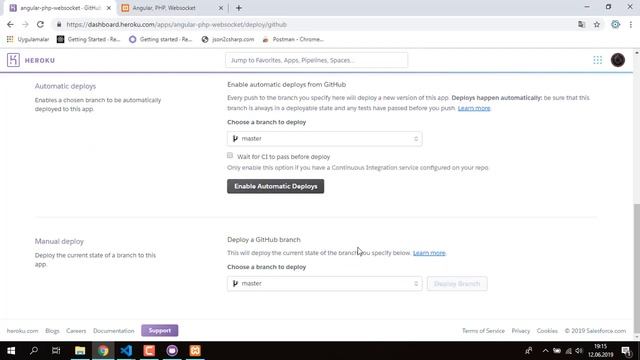Open Postman Chrome bookmark
Screen dimensions: 640x360
[x=293, y=39]
